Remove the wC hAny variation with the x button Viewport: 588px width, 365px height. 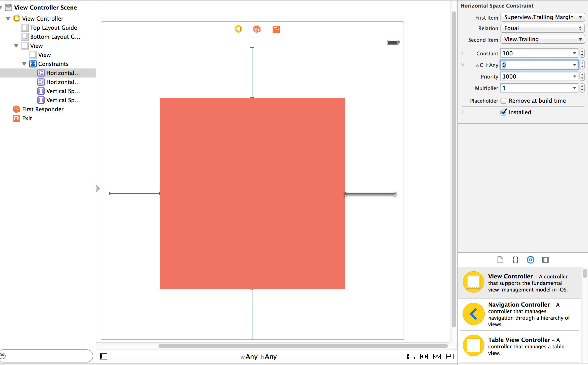(x=463, y=65)
